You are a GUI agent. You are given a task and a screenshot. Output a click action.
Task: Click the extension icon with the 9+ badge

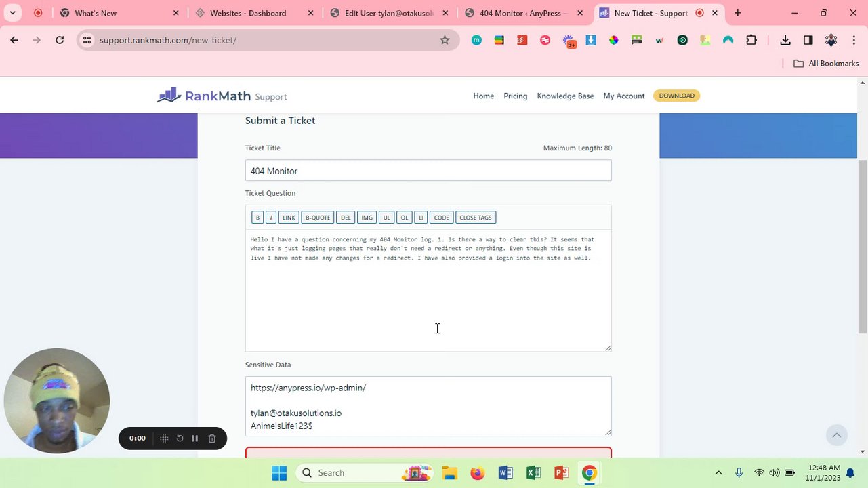pyautogui.click(x=568, y=41)
